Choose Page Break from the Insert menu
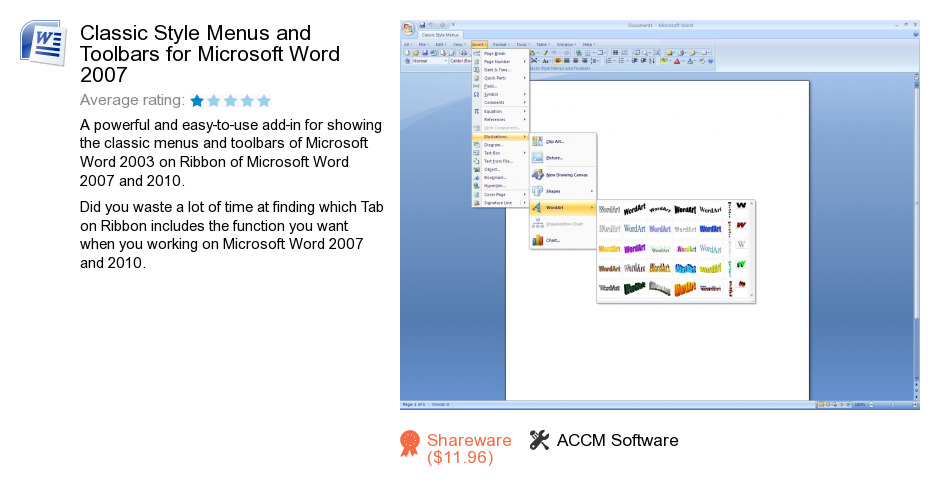 tap(501, 53)
